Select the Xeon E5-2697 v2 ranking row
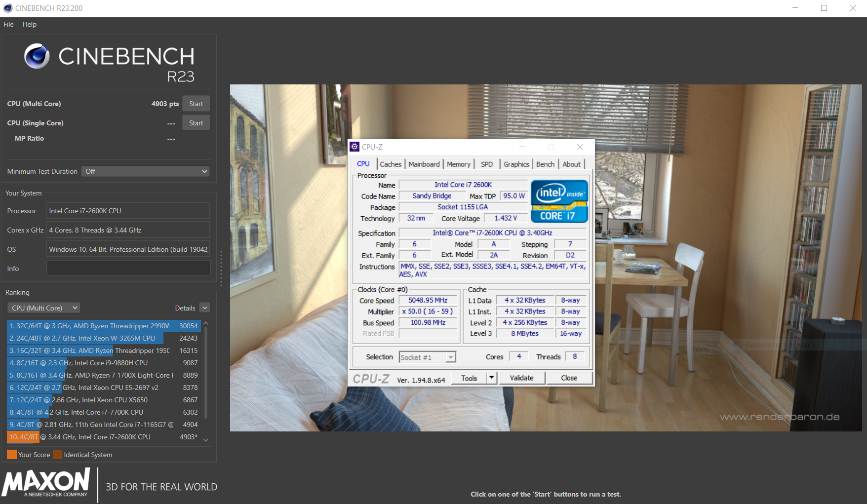The width and height of the screenshot is (867, 504). click(103, 388)
